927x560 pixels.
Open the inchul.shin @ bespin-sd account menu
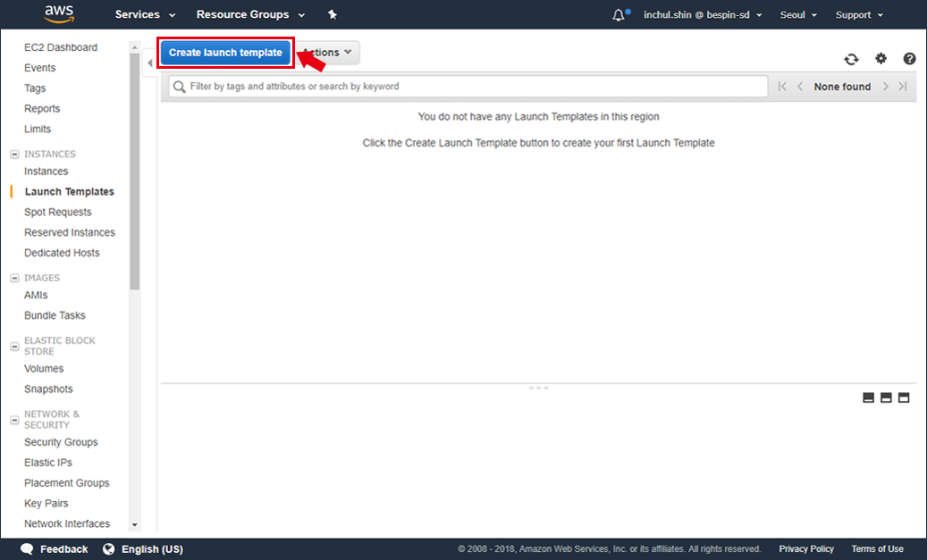click(x=703, y=15)
